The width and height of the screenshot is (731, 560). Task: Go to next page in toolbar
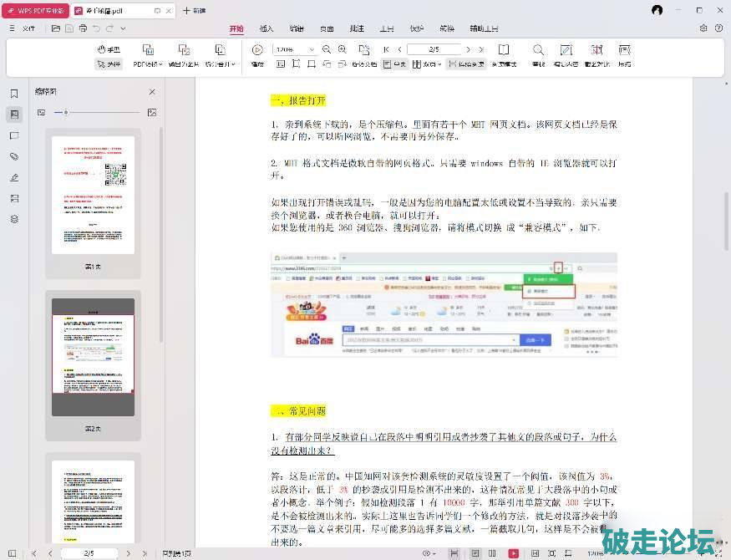468,50
